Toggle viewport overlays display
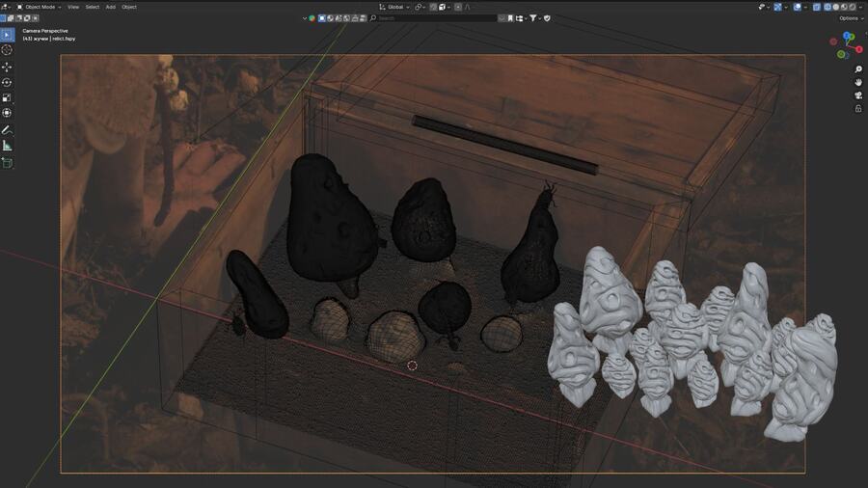 [x=798, y=7]
